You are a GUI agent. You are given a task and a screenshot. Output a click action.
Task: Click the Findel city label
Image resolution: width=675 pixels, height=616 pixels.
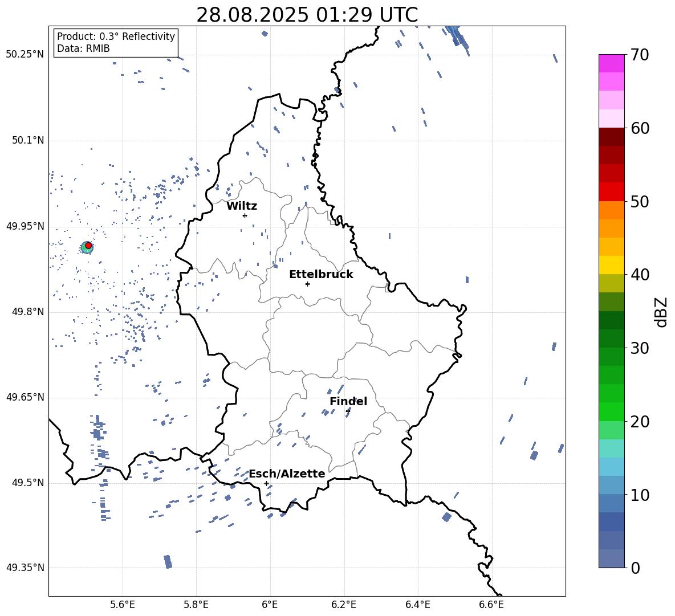[348, 401]
